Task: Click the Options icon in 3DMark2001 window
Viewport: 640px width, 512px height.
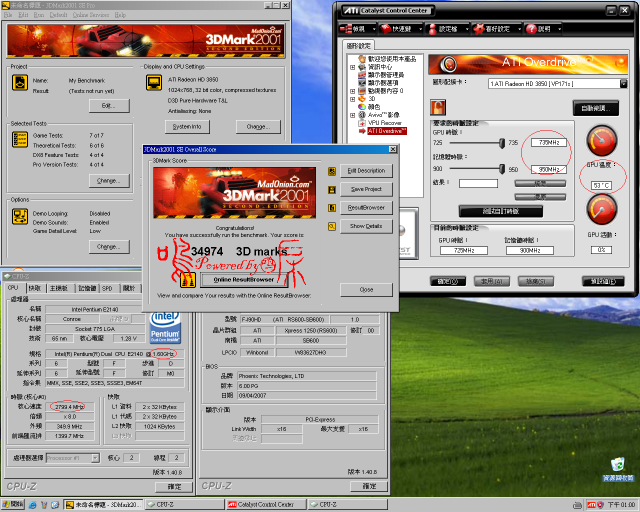Action: click(x=20, y=216)
